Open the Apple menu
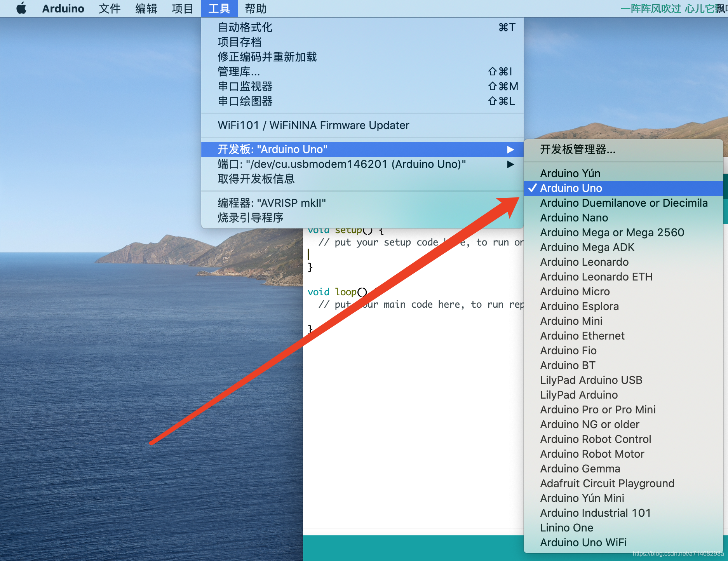 point(22,8)
